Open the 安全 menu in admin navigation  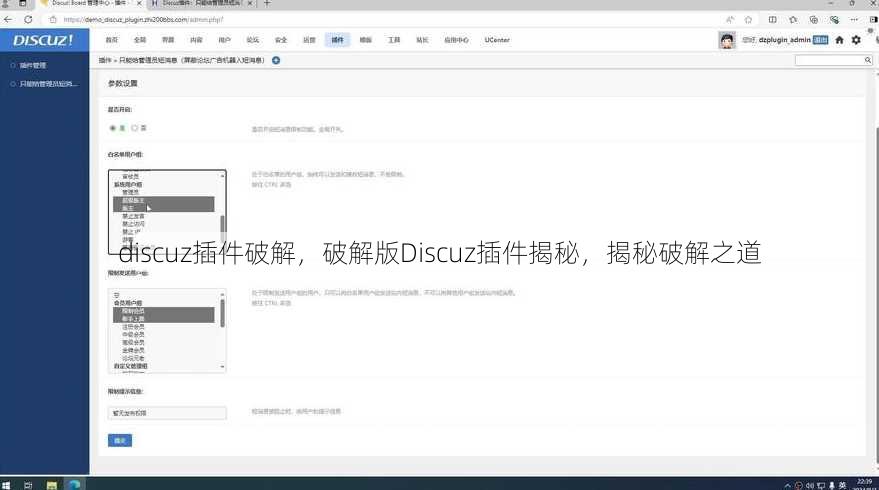tap(281, 40)
